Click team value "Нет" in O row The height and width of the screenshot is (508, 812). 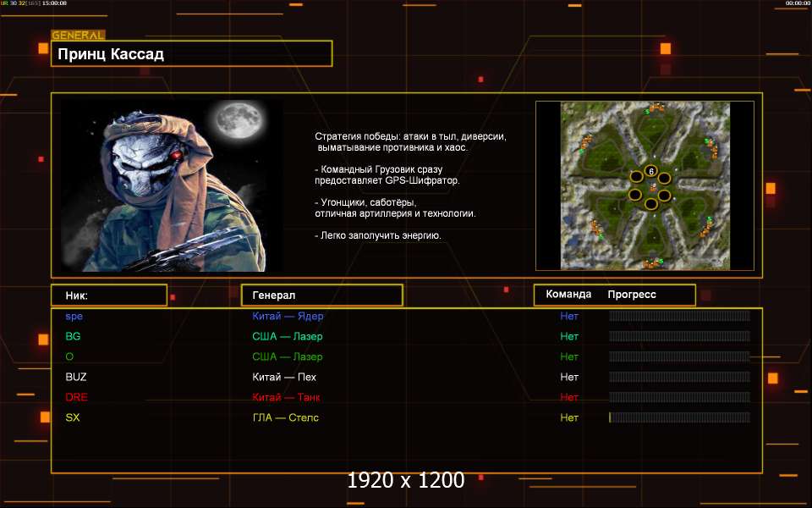click(569, 356)
